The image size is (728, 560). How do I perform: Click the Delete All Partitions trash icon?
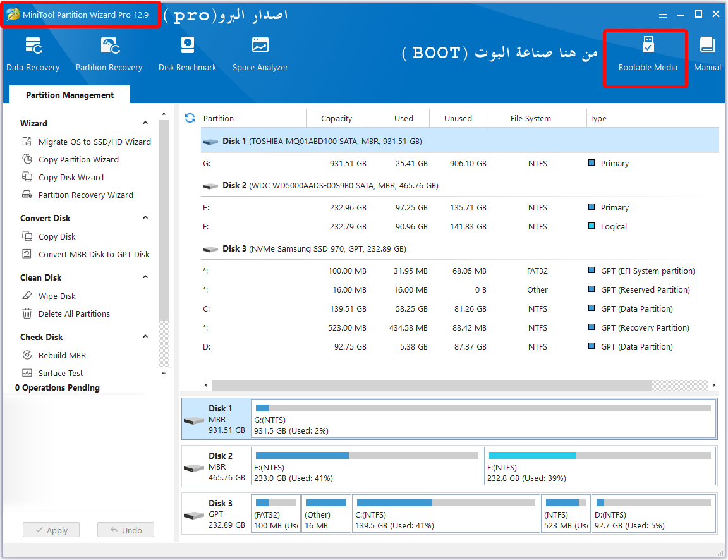(x=27, y=313)
